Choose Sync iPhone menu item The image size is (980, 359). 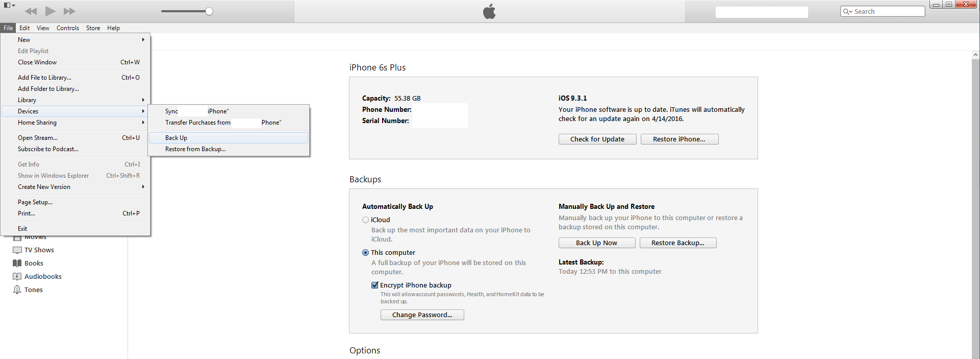tap(229, 111)
